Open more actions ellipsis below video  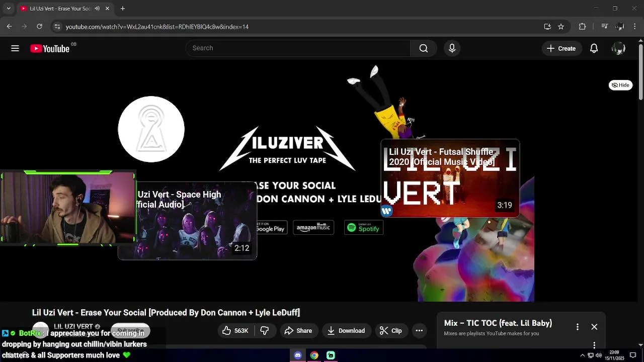(x=419, y=330)
